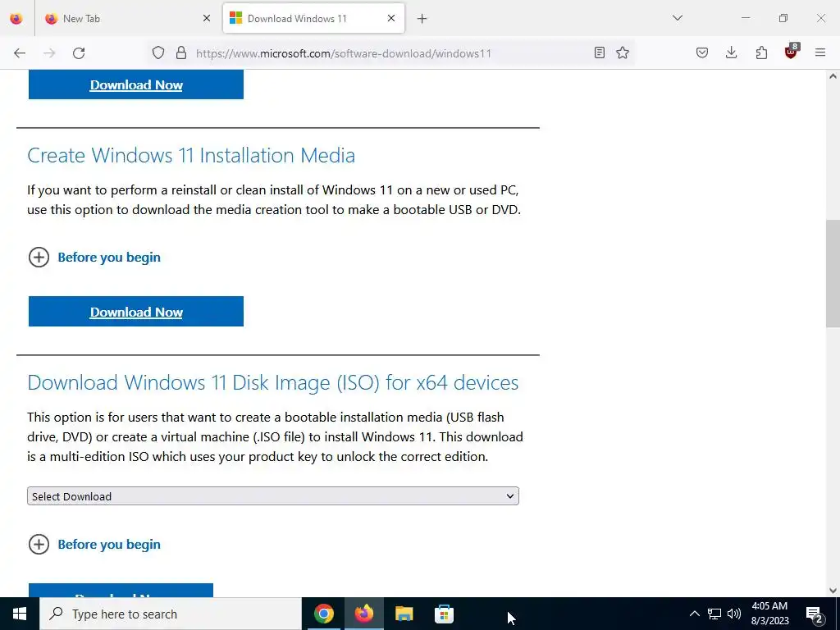Save page to Pocket
This screenshot has height=630, width=840.
click(x=702, y=52)
